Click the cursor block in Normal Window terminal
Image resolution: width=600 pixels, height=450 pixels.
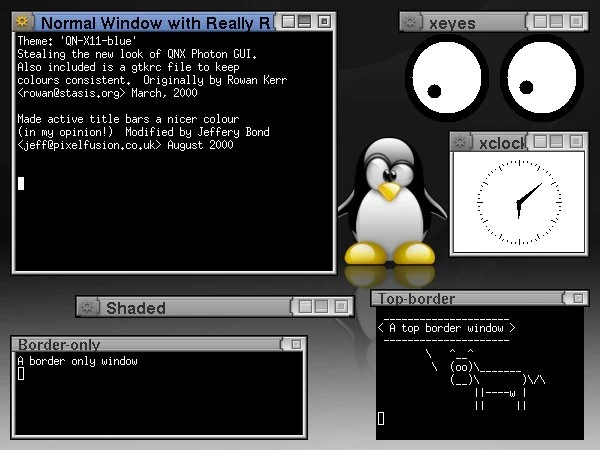tap(21, 183)
